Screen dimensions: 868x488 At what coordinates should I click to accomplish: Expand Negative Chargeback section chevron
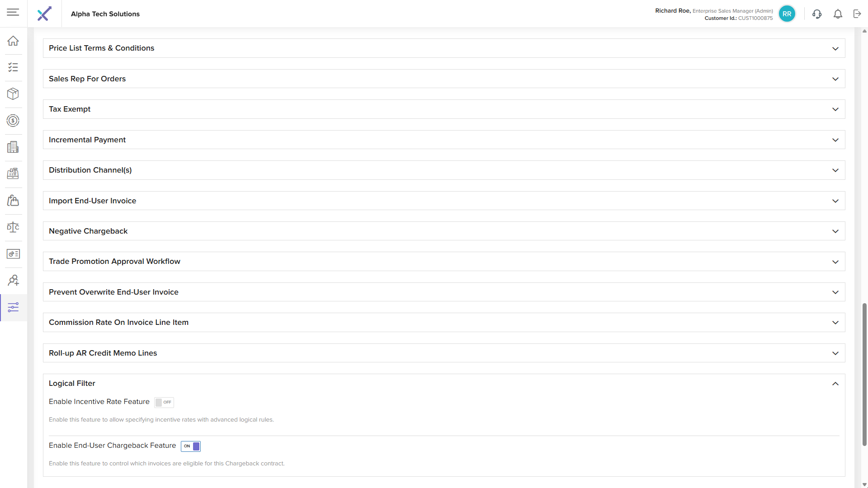pos(835,231)
